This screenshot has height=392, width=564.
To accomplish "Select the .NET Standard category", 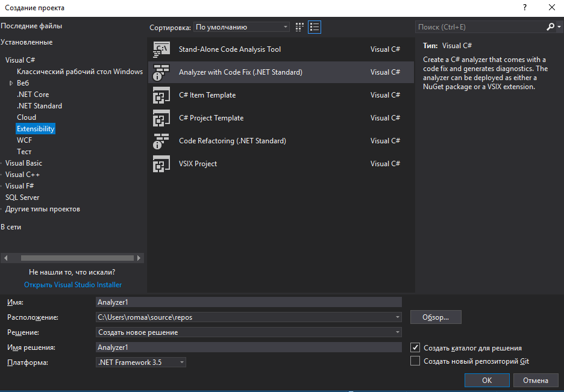I will point(39,106).
